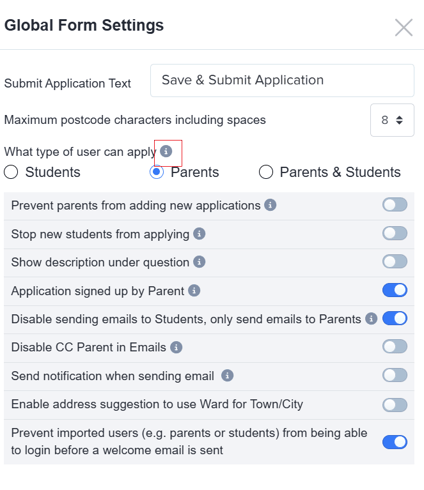Screen dimensions: 424x490
Task: Click info icon beside 'Application signed up by Parent'
Action: tap(194, 290)
